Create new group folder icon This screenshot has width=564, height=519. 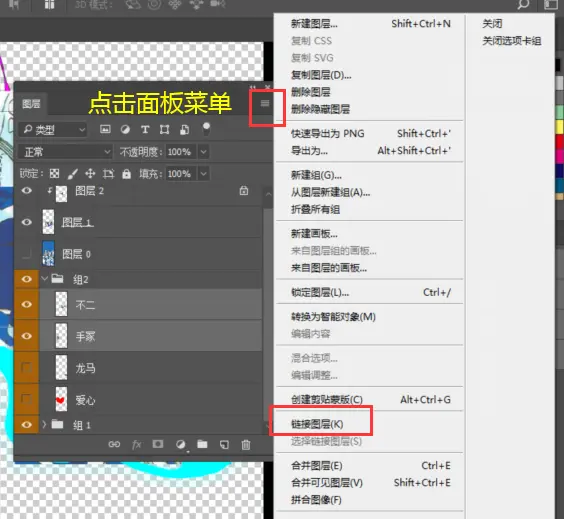point(202,445)
